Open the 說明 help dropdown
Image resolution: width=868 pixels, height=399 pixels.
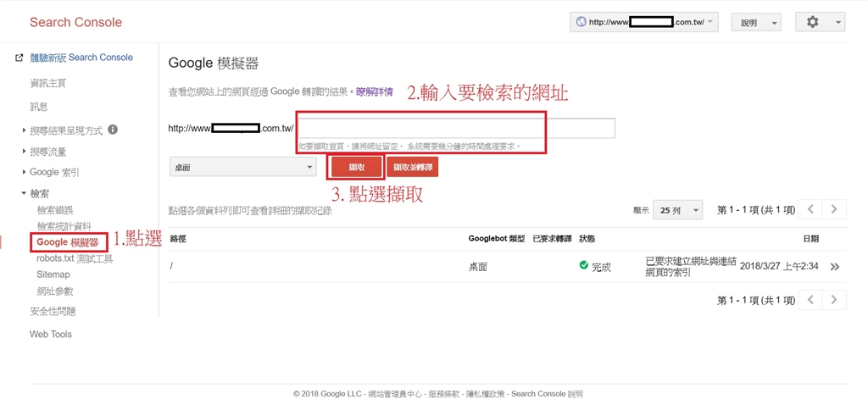(x=755, y=23)
